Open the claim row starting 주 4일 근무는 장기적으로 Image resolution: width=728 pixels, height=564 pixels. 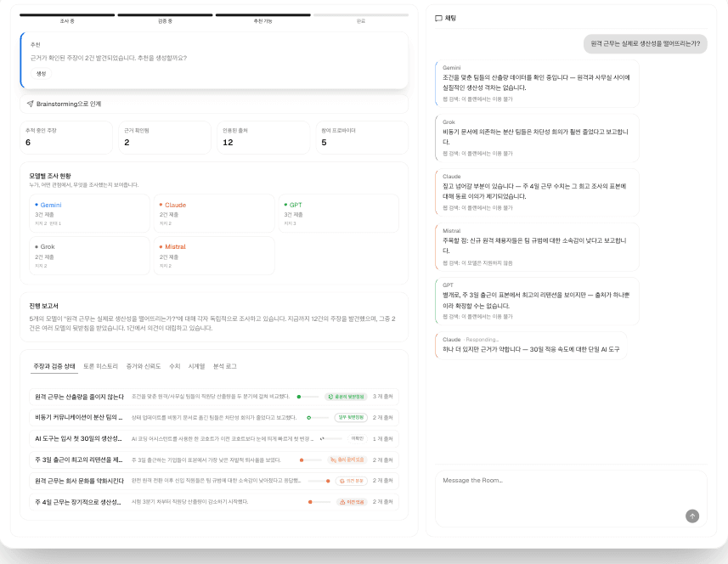tap(214, 502)
